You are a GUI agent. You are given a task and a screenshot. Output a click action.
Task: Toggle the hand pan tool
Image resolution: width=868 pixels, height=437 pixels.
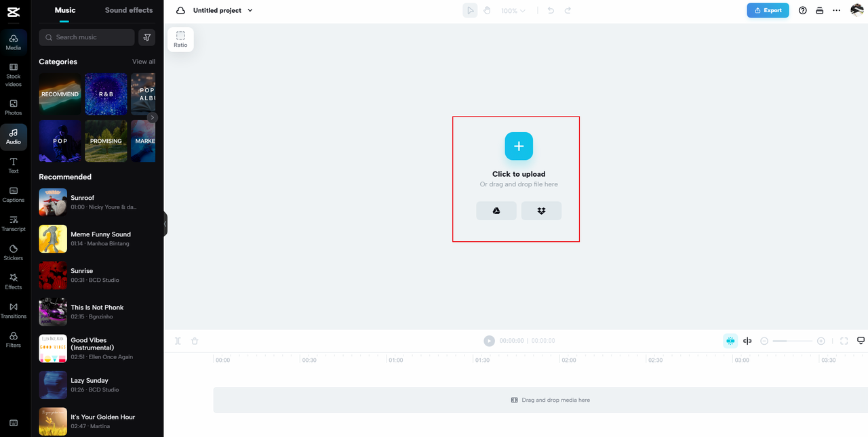[x=487, y=11]
